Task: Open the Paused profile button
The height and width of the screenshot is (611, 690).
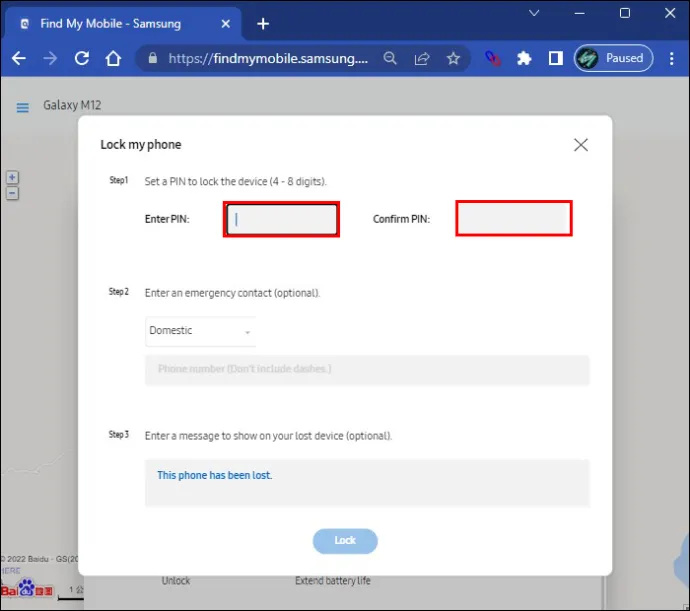Action: click(613, 58)
